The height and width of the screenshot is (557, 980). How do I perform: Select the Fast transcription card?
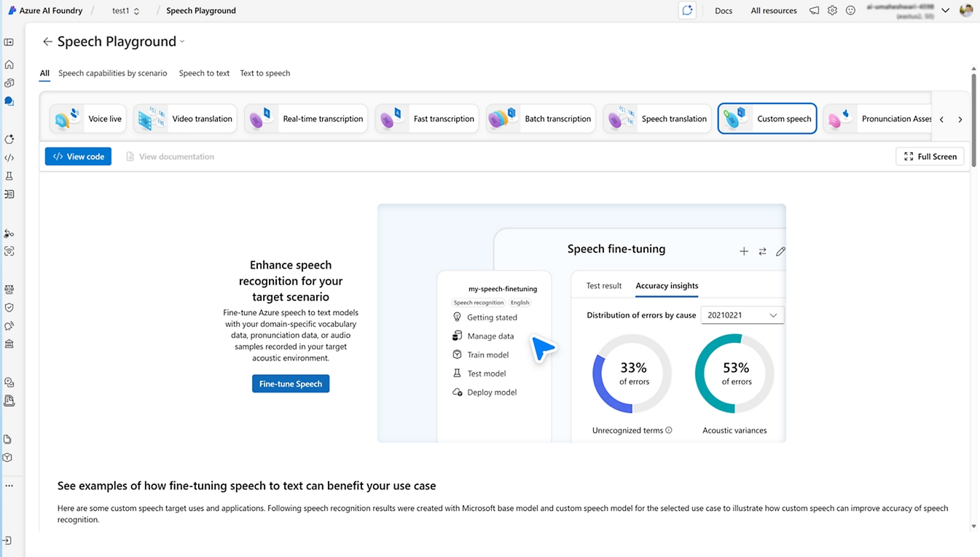pos(427,119)
